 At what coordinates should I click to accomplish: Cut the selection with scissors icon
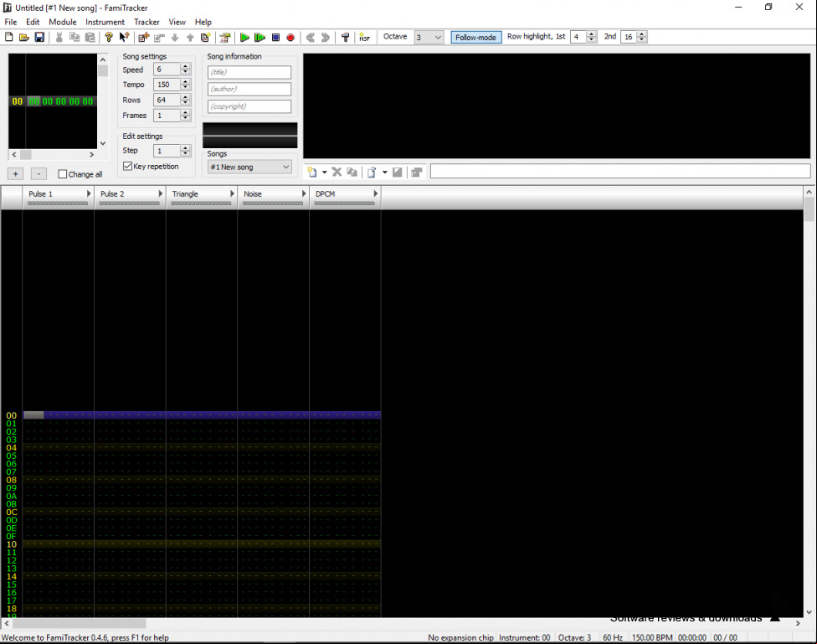point(59,37)
